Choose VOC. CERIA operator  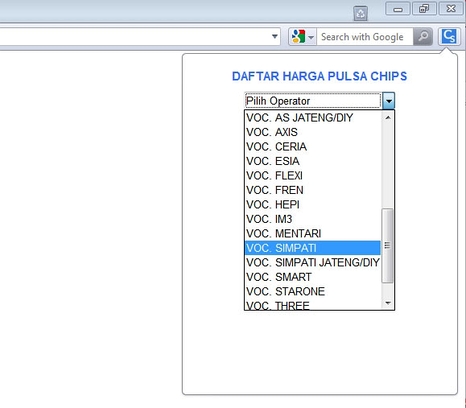(x=313, y=147)
